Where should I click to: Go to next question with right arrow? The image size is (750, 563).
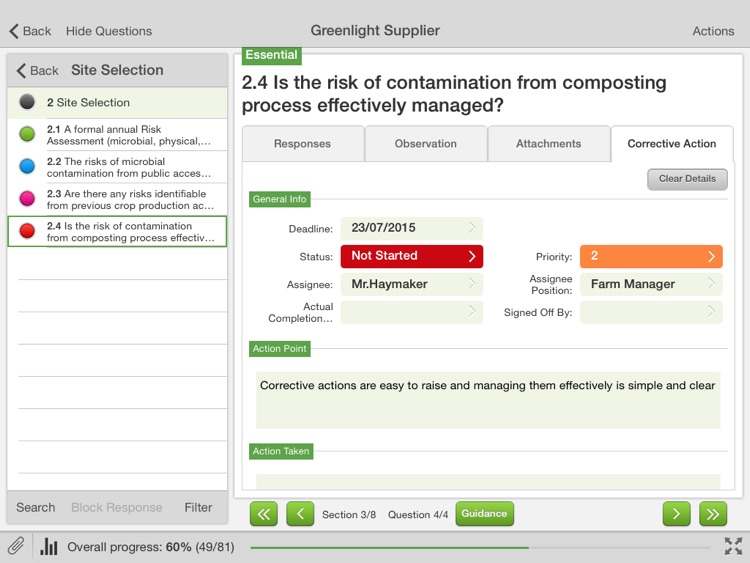[676, 514]
